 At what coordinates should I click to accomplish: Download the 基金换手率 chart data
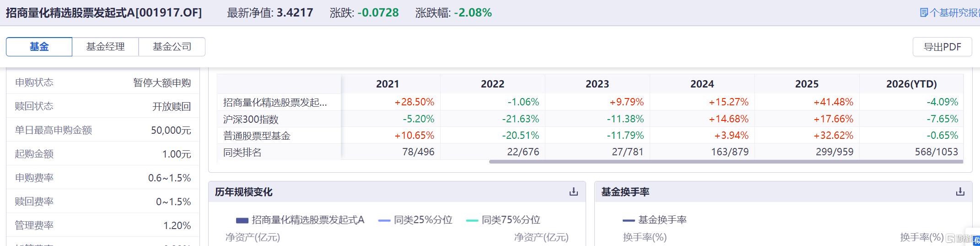[x=960, y=191]
